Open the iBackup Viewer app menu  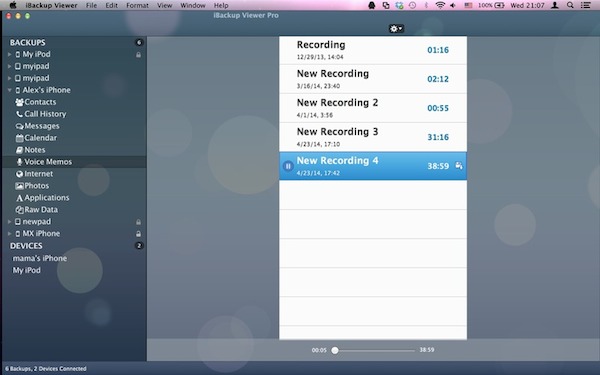pyautogui.click(x=51, y=5)
